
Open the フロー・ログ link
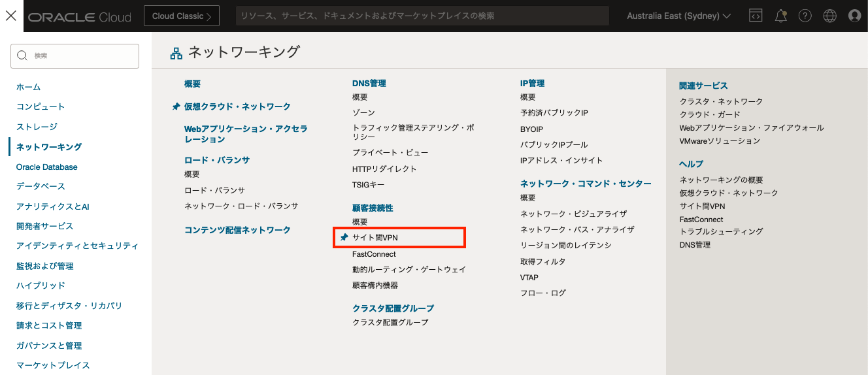point(543,293)
